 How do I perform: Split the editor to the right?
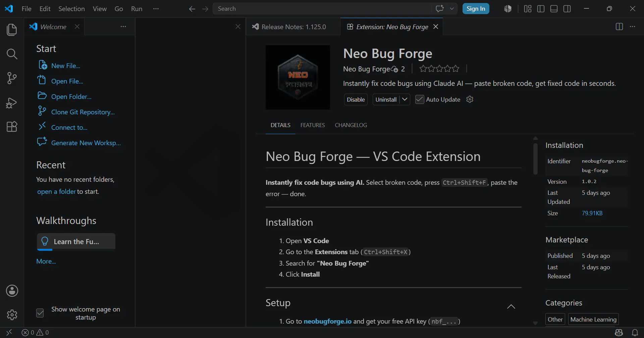coord(620,26)
